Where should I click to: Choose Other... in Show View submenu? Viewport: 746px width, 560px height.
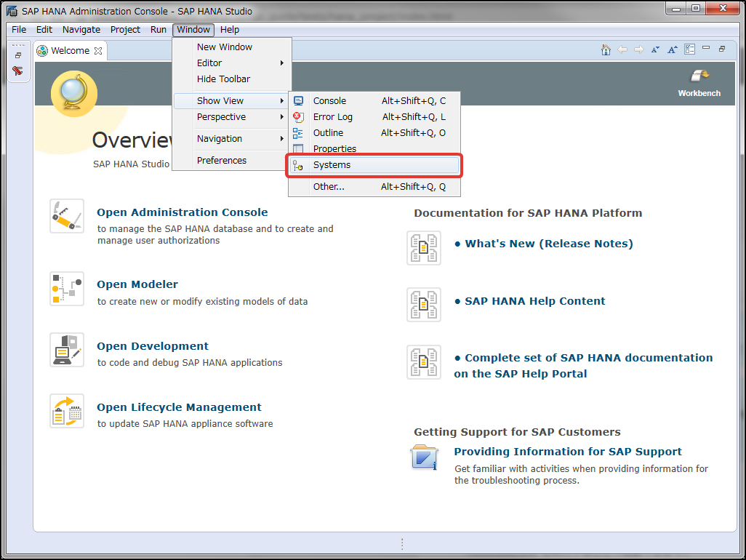click(x=374, y=187)
